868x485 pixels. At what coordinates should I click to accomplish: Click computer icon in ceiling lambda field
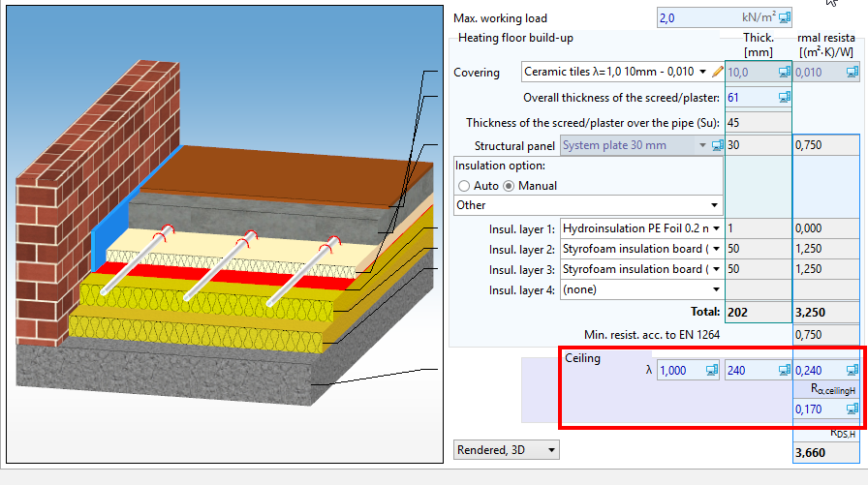tap(712, 370)
